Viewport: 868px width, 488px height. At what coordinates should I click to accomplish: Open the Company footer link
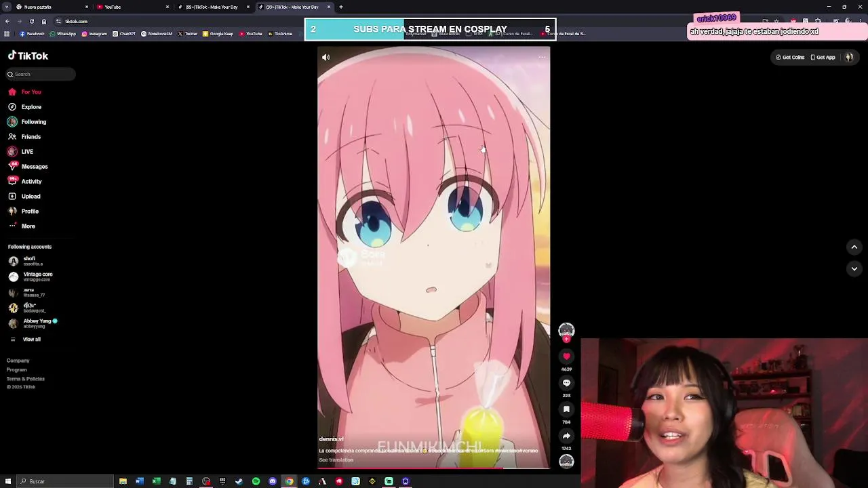click(18, 361)
